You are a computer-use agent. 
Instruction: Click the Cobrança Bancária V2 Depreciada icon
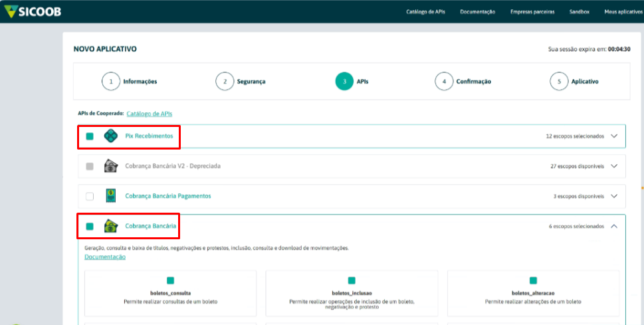(111, 166)
